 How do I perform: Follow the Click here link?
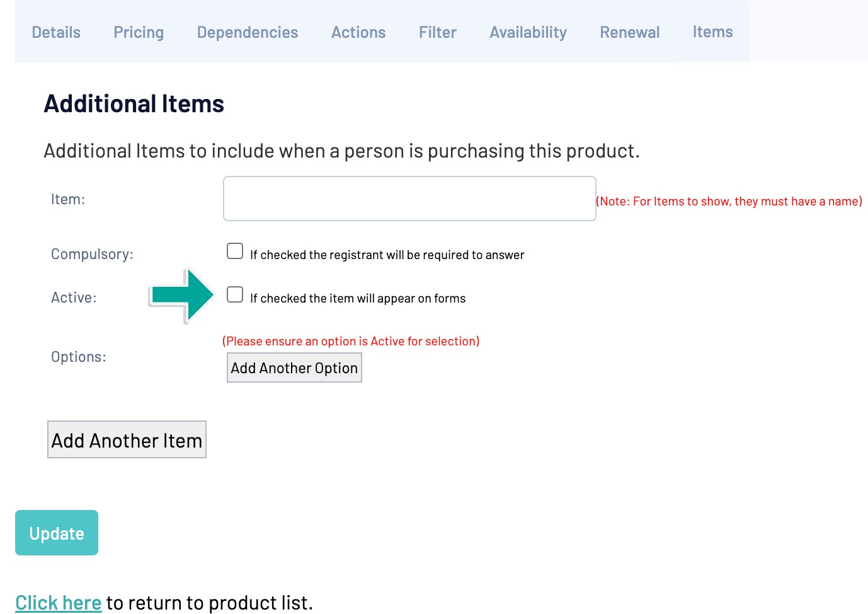(58, 603)
